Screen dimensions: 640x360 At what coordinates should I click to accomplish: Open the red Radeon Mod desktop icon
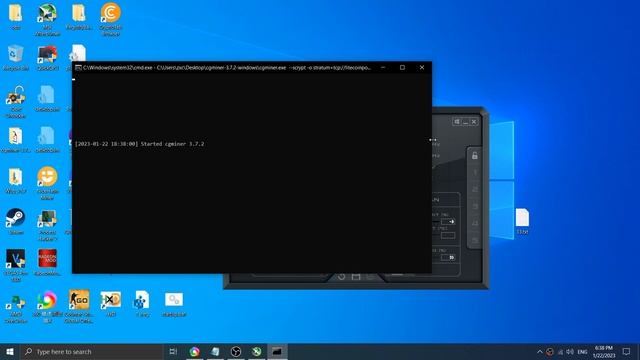coord(47,262)
